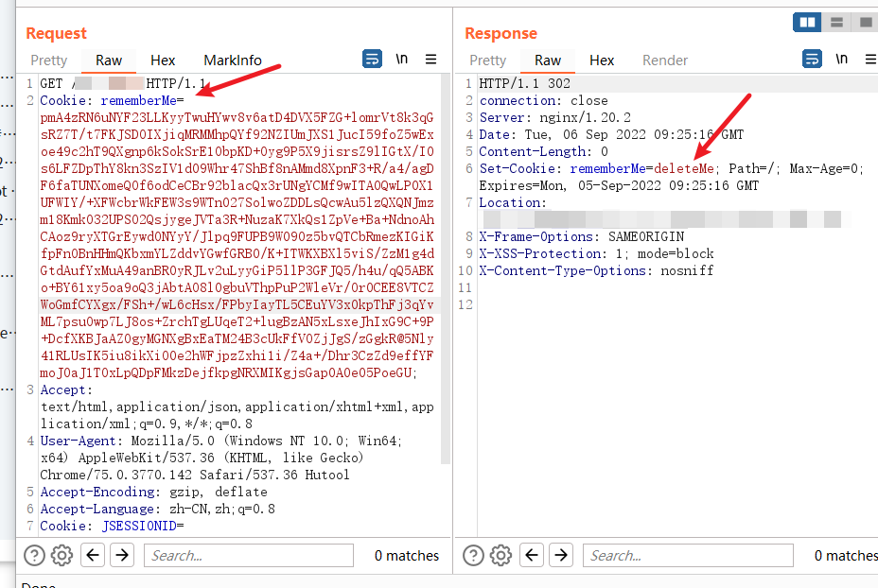Click the Response title heading
878x588 pixels.
point(500,34)
